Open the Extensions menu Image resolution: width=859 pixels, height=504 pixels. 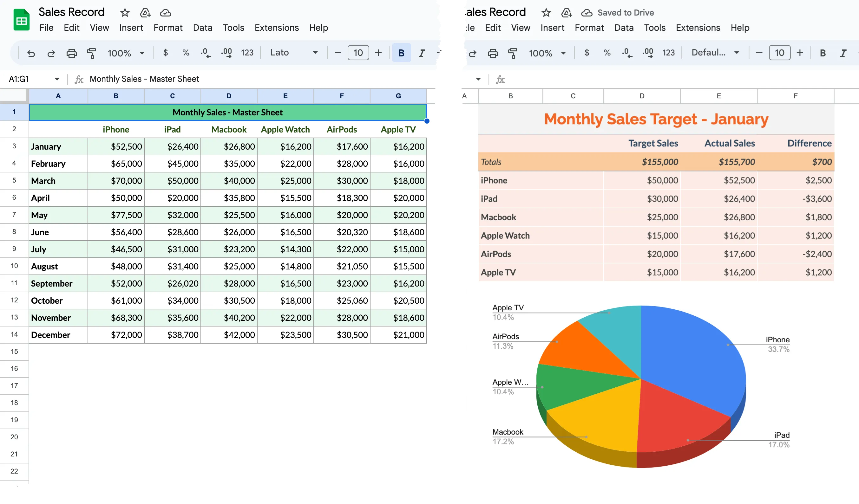[277, 28]
